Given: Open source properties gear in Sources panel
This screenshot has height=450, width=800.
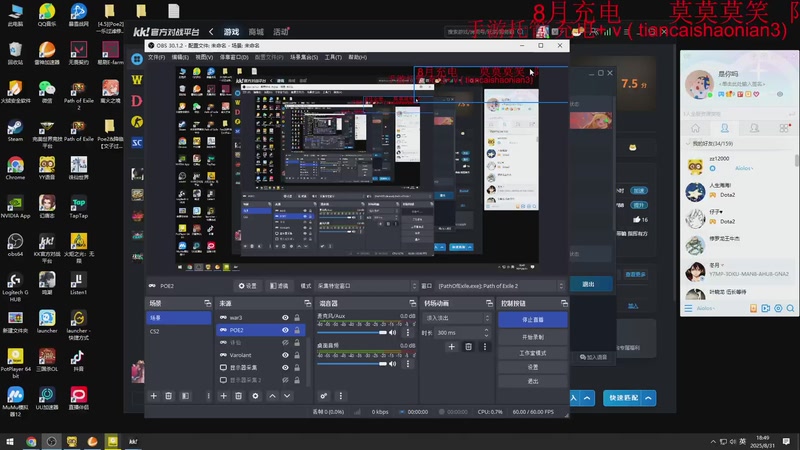Looking at the screenshot, I should click(255, 396).
